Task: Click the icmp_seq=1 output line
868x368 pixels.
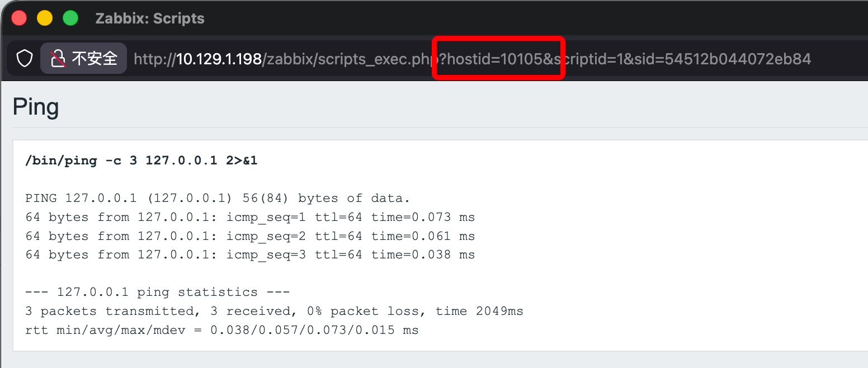Action: pos(249,217)
